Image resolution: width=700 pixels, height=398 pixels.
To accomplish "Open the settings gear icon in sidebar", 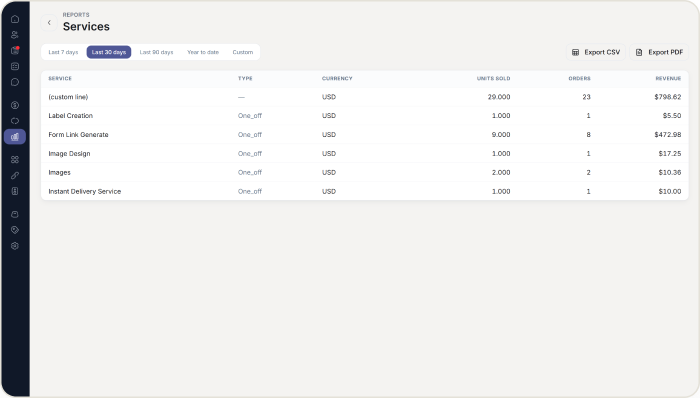I will pyautogui.click(x=15, y=246).
